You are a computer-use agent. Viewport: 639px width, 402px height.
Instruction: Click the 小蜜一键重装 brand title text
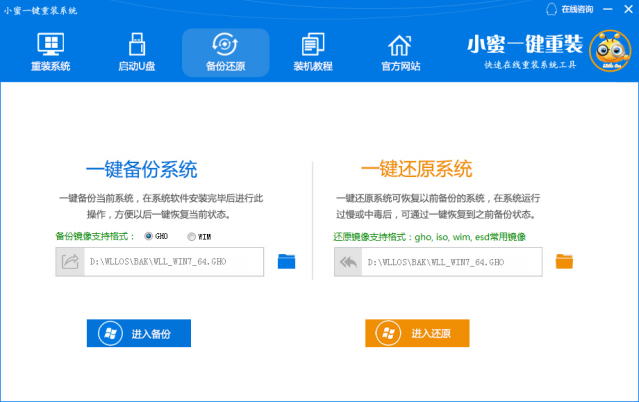(x=524, y=45)
